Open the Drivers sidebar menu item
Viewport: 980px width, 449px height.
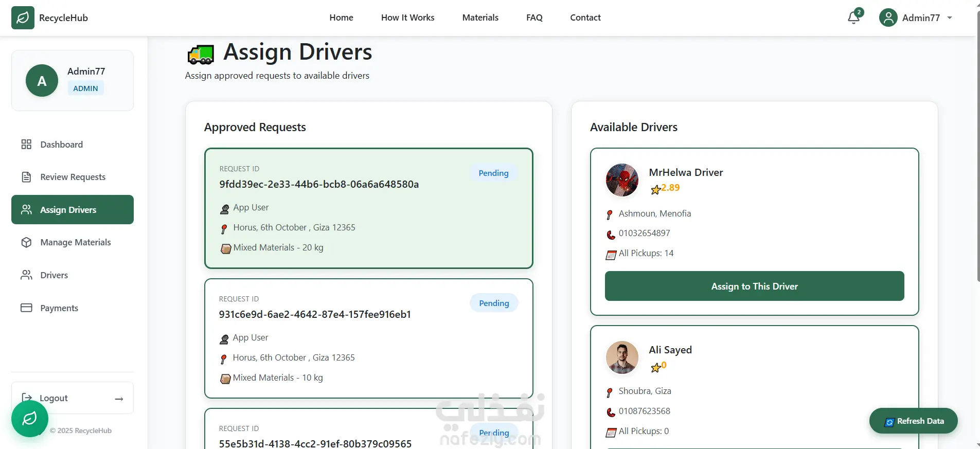point(54,275)
